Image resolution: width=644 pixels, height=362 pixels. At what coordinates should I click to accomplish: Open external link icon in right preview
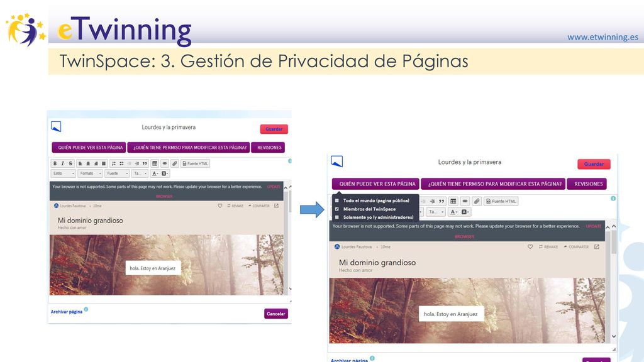point(597,246)
